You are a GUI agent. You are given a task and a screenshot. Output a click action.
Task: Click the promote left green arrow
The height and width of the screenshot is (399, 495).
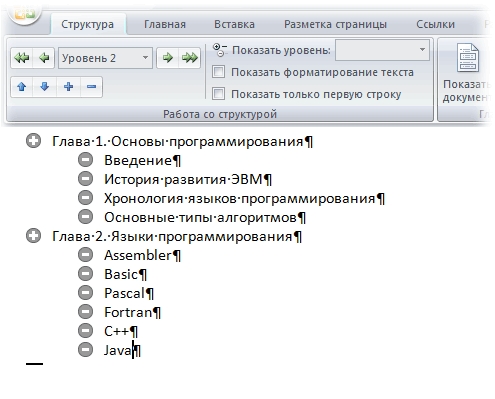click(x=44, y=58)
